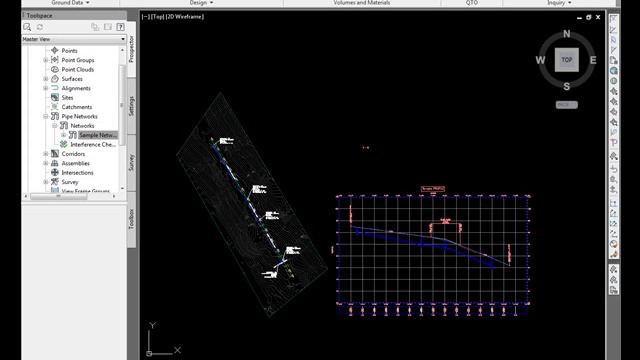
Task: Select the Intersections tree node
Action: coord(77,173)
